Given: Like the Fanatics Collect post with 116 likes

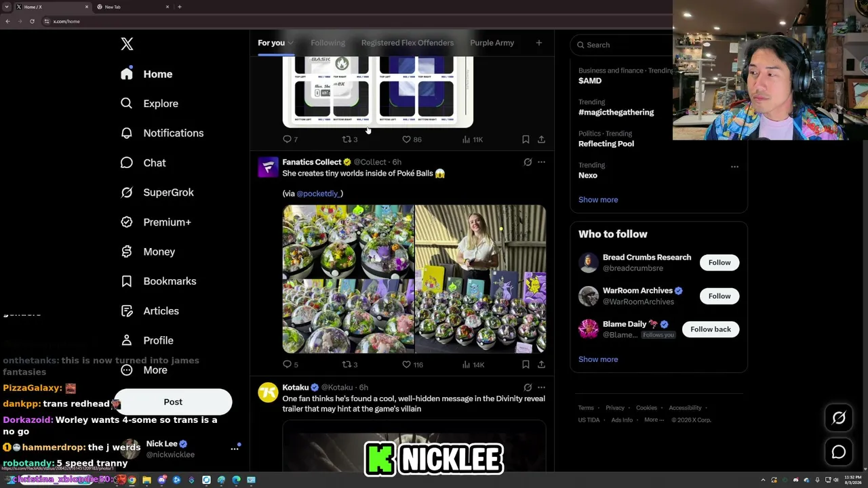Looking at the screenshot, I should [412, 365].
